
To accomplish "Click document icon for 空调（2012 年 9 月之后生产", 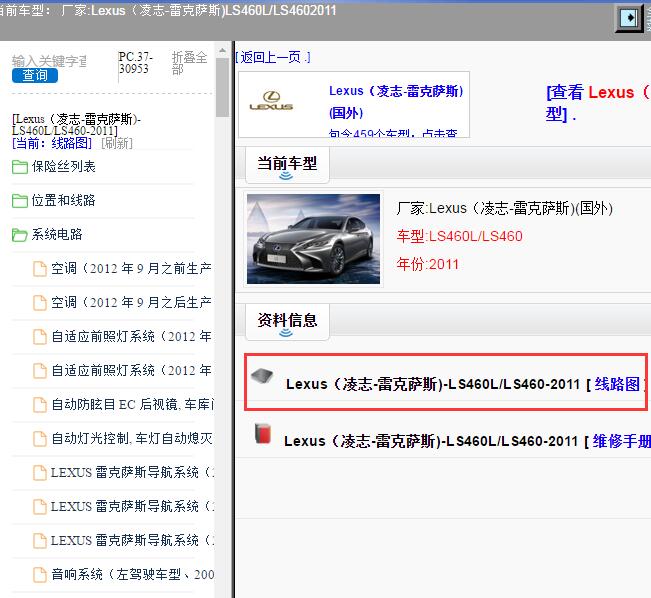I will click(39, 303).
